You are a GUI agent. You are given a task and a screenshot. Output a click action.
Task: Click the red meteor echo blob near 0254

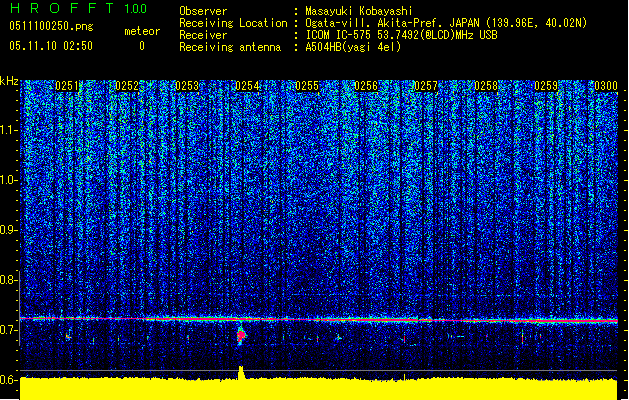pyautogui.click(x=241, y=335)
